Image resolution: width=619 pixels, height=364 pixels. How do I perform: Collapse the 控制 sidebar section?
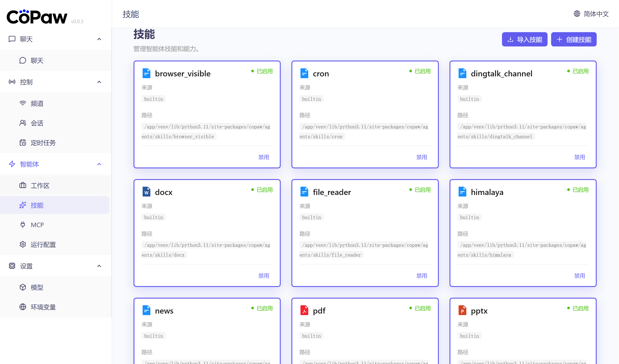(x=99, y=82)
